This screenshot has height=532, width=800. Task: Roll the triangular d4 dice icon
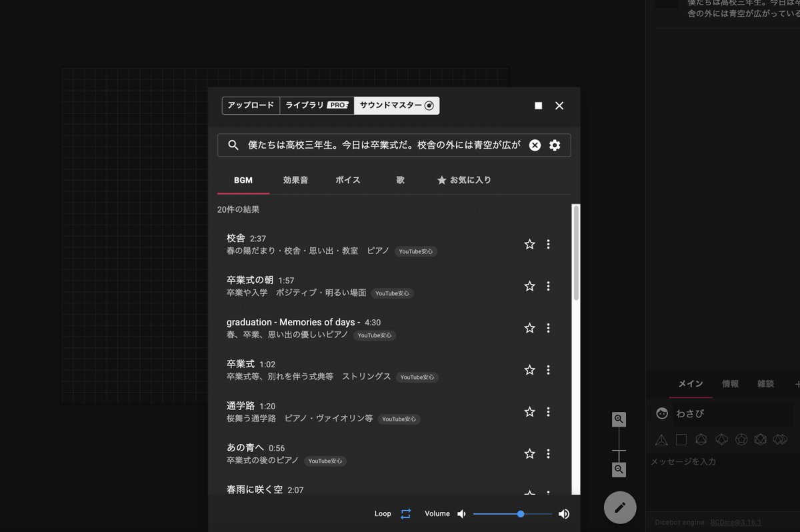coord(662,439)
